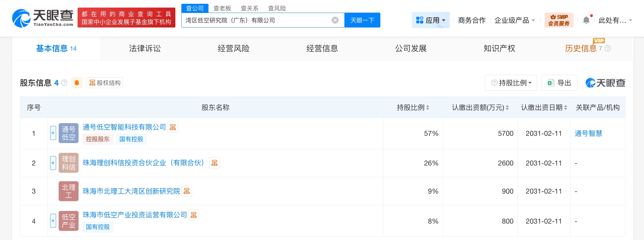Image resolution: width=644 pixels, height=240 pixels.
Task: Click the TianYanCha home logo
Action: [43, 18]
